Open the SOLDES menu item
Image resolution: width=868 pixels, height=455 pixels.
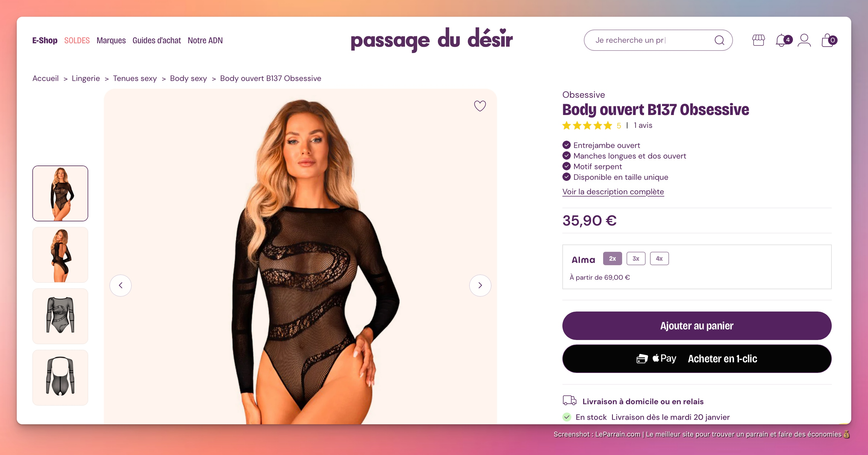(x=77, y=40)
